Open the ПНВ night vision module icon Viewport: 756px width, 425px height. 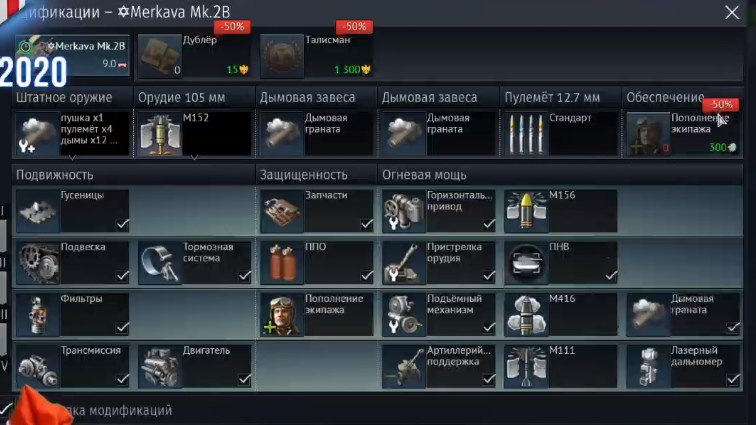(x=526, y=263)
